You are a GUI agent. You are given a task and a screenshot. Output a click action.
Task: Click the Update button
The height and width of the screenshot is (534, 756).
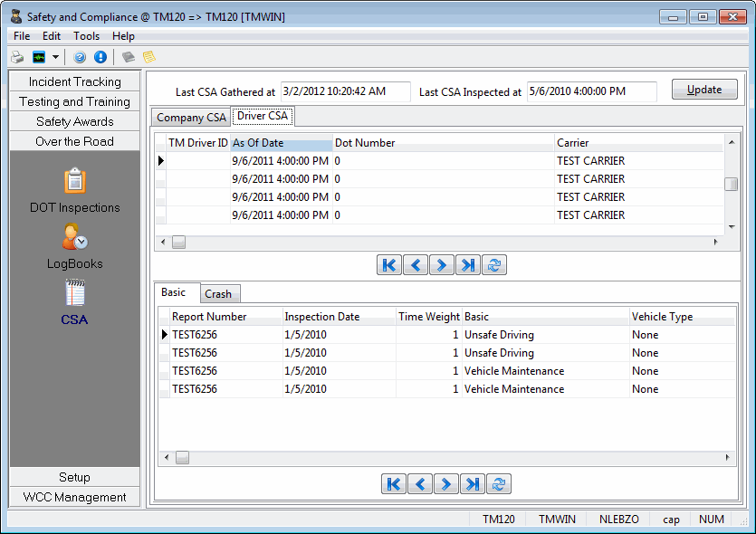coord(704,90)
